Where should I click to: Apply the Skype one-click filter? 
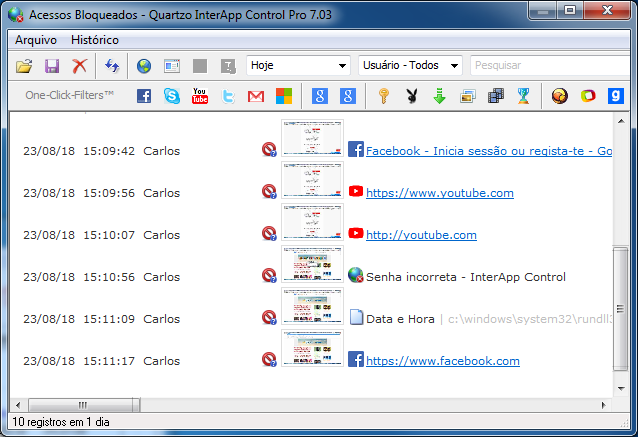172,97
